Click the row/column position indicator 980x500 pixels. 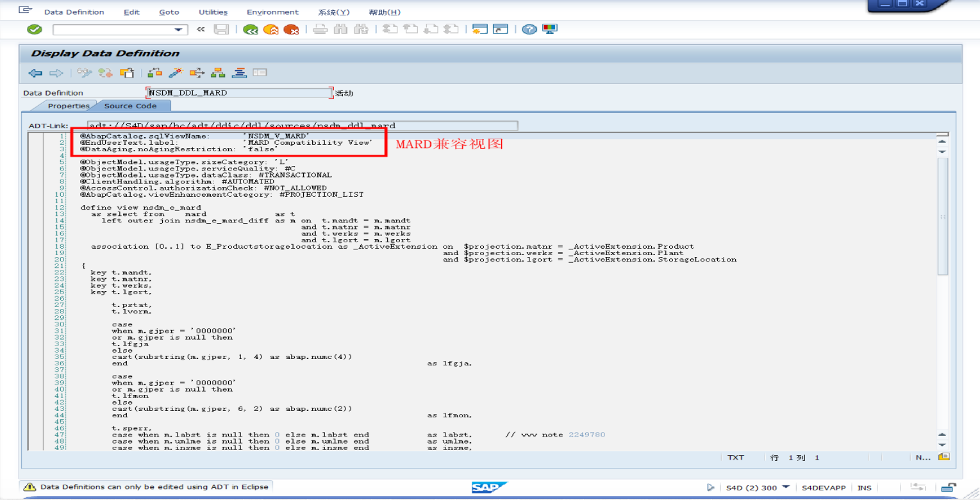point(795,458)
